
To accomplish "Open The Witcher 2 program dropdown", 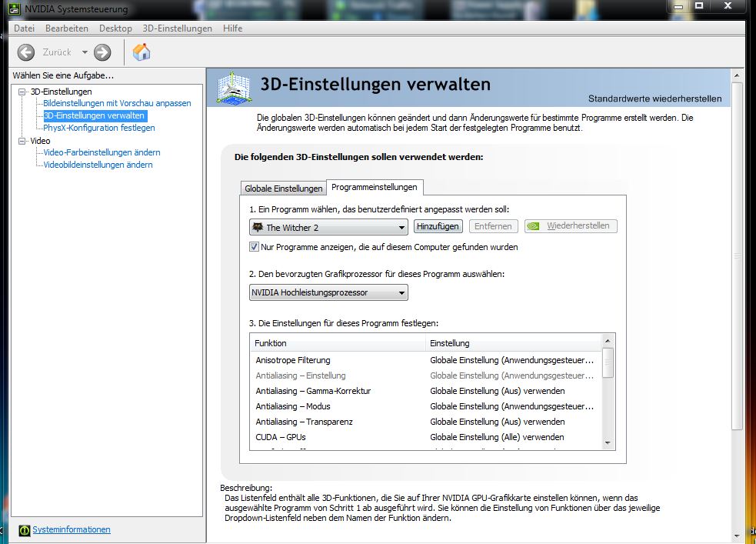I will (x=328, y=227).
